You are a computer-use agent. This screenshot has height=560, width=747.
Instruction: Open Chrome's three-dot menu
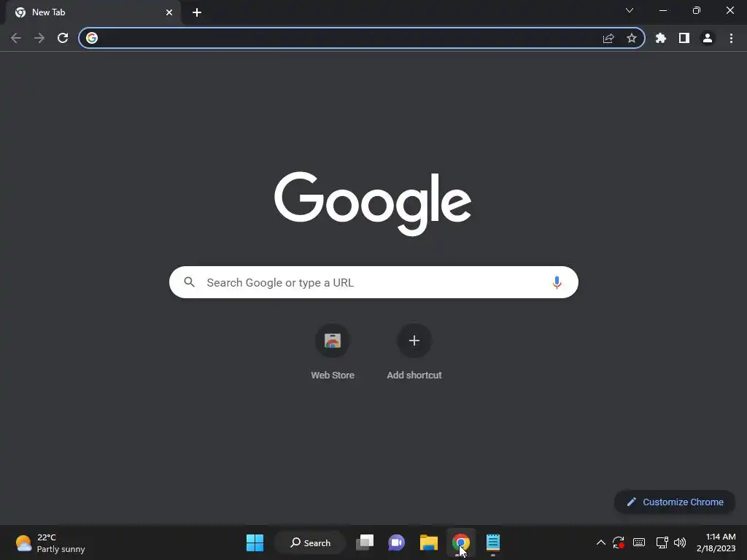(x=731, y=38)
